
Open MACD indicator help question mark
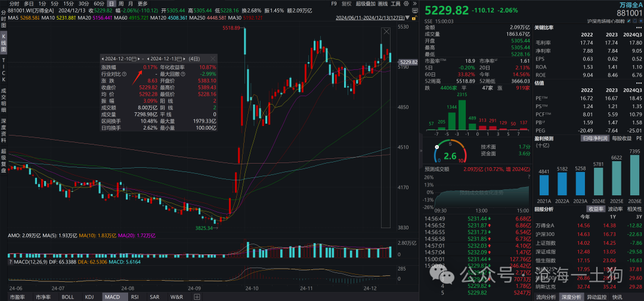pos(11,262)
